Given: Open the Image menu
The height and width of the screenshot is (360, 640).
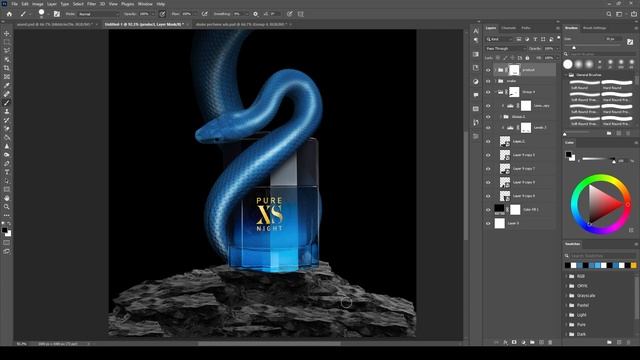Looking at the screenshot, I should (x=38, y=4).
